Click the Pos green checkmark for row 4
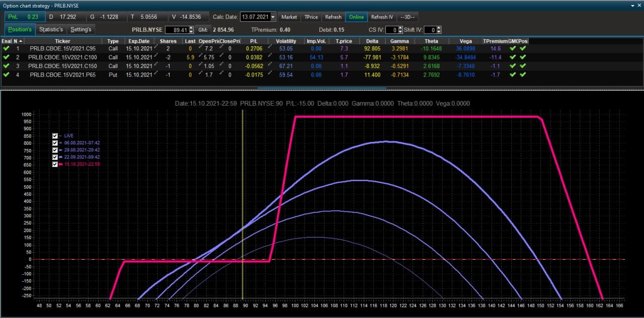The width and height of the screenshot is (644, 318). [523, 74]
